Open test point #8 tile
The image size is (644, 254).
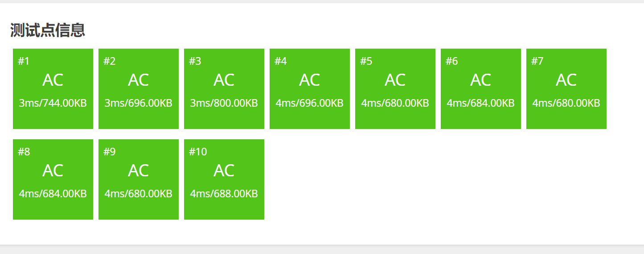pos(53,179)
